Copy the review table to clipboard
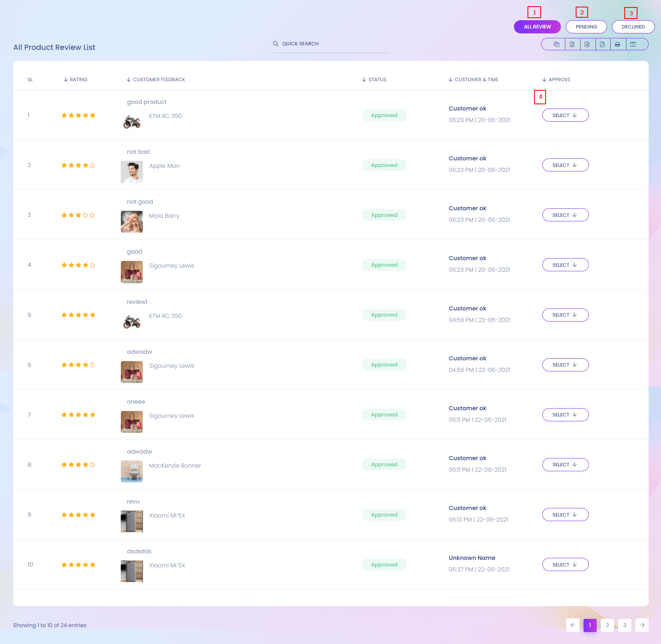Viewport: 661px width, 644px height. click(556, 45)
